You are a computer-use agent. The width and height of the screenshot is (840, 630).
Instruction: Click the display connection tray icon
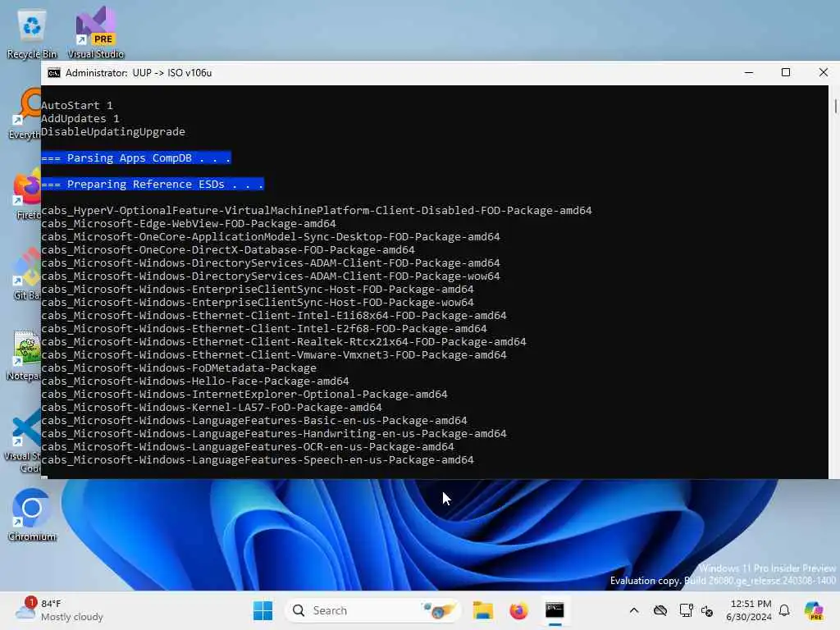[686, 610]
